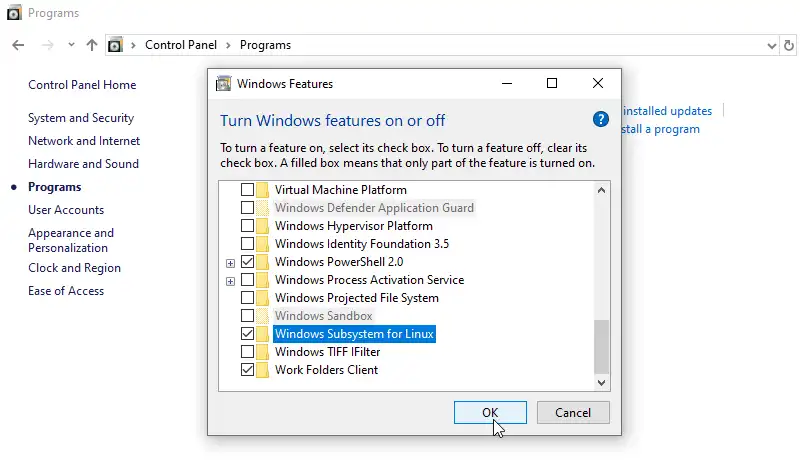
Task: Click folder icon next to Windows PowerShell 2.0
Action: click(262, 262)
